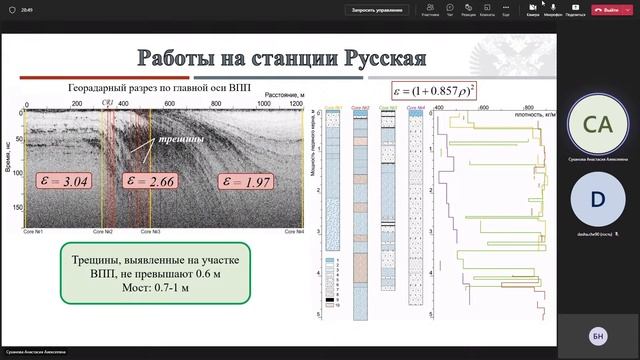Click the ε = 2.66 label
640x360 pixels.
pos(150,181)
